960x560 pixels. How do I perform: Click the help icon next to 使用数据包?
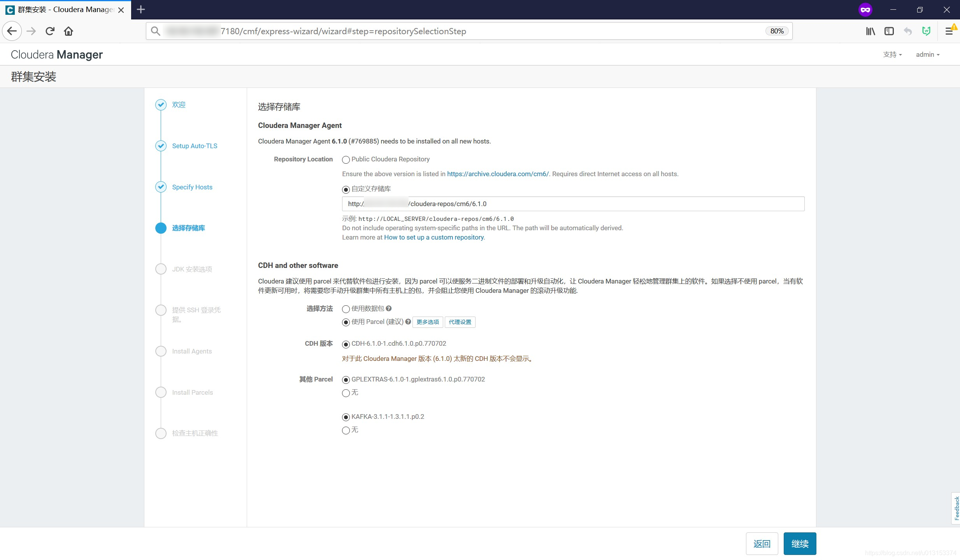389,308
